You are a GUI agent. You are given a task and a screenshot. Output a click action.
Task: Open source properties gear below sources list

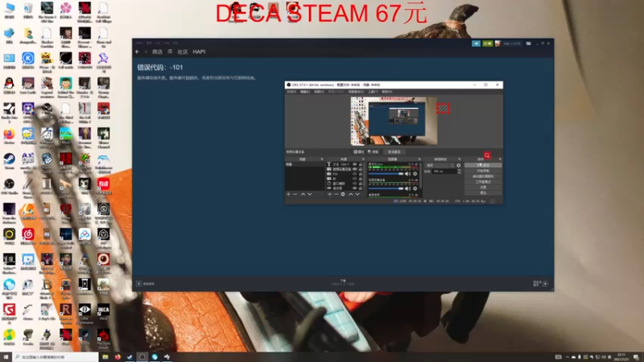(343, 194)
